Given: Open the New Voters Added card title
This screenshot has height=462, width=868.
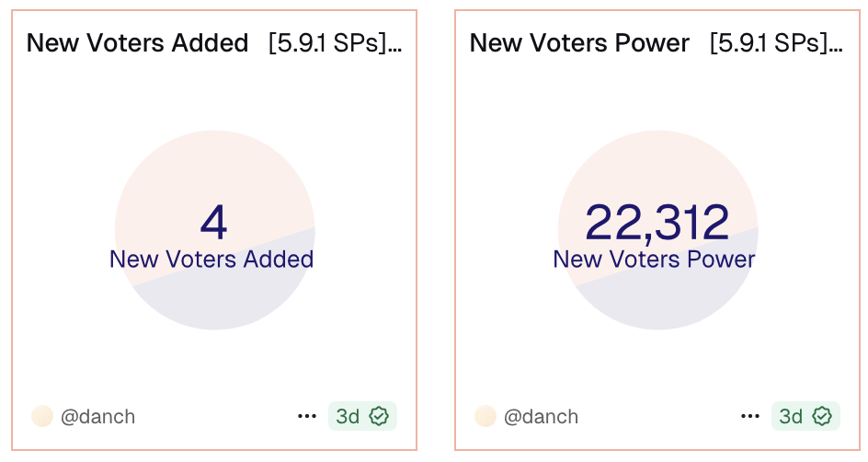Looking at the screenshot, I should tap(137, 43).
